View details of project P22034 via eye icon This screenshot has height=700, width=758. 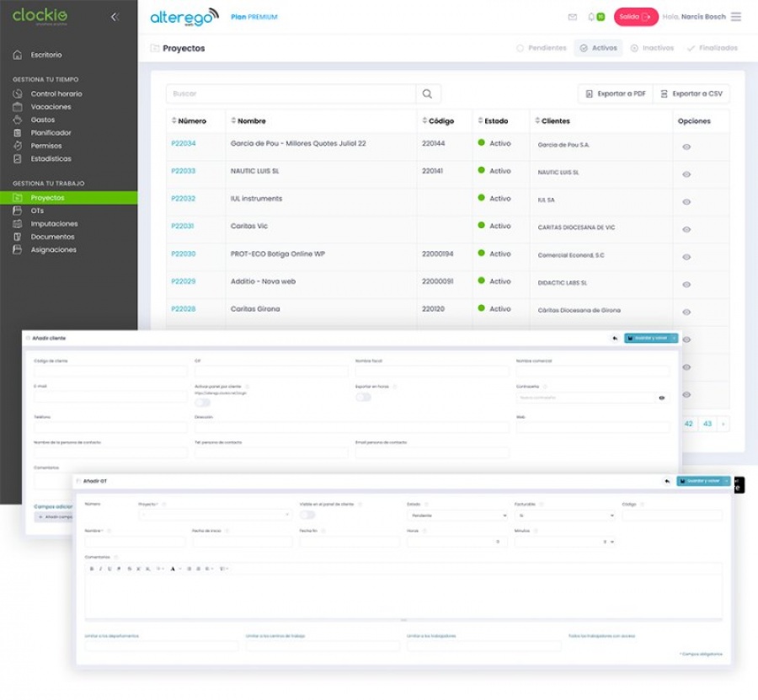[x=686, y=147]
